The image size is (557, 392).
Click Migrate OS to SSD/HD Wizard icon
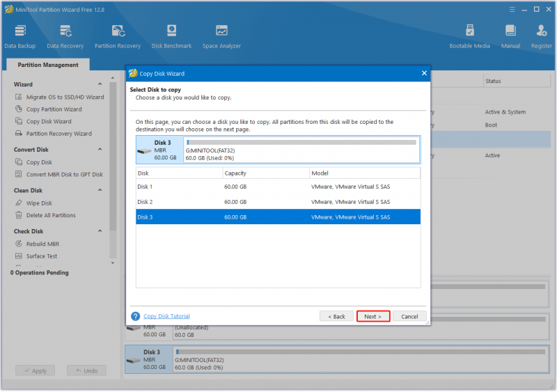point(19,97)
